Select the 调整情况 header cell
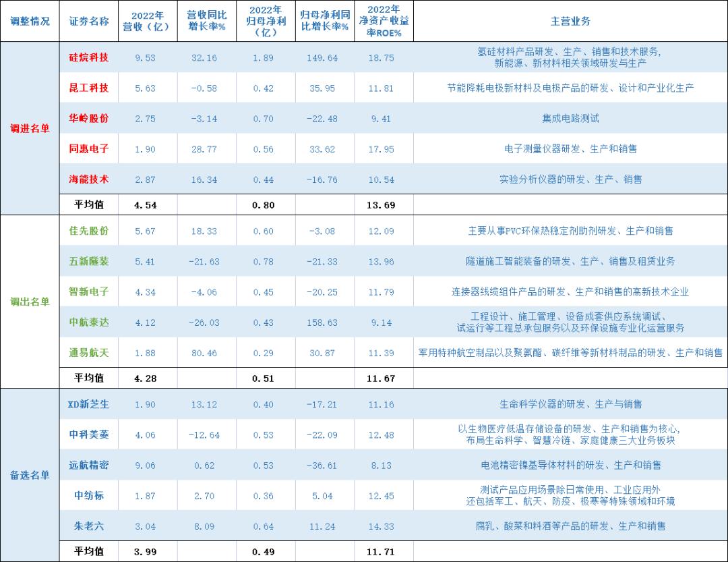728x562 pixels. coord(30,21)
